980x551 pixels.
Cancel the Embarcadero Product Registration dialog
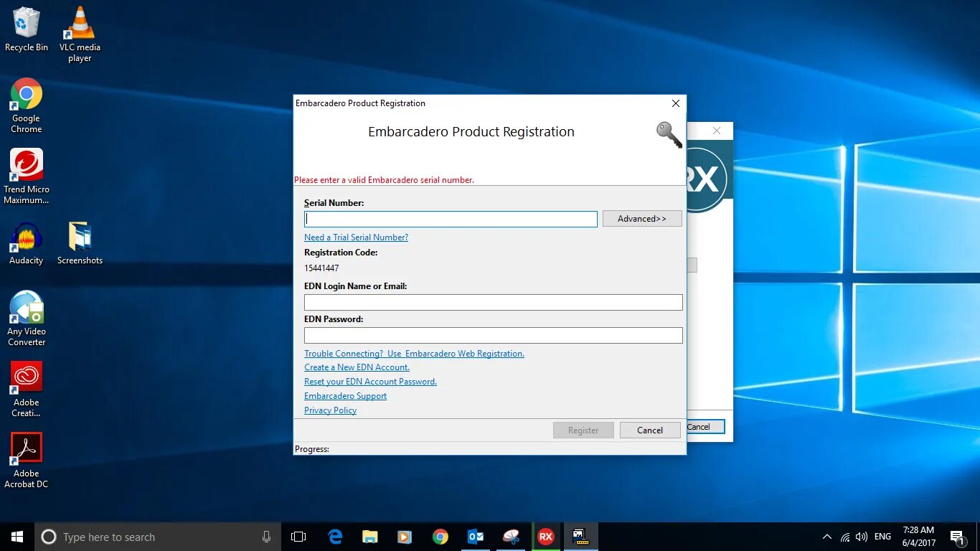[650, 430]
